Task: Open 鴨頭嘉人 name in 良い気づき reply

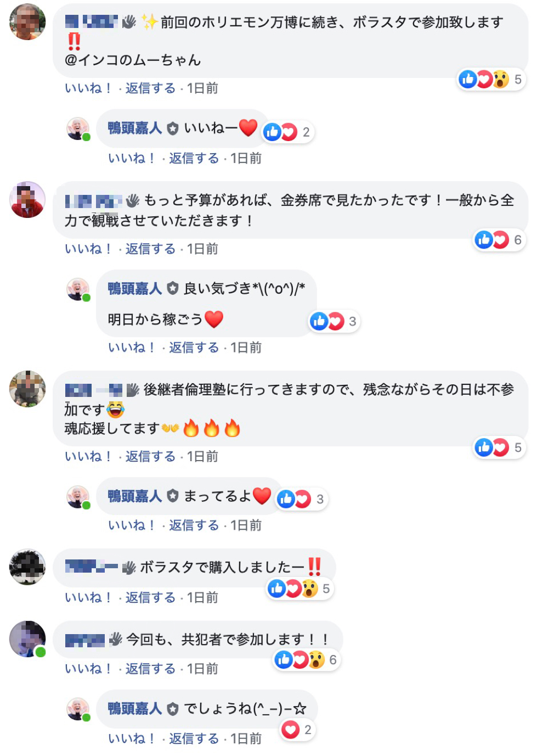Action: coord(135,288)
